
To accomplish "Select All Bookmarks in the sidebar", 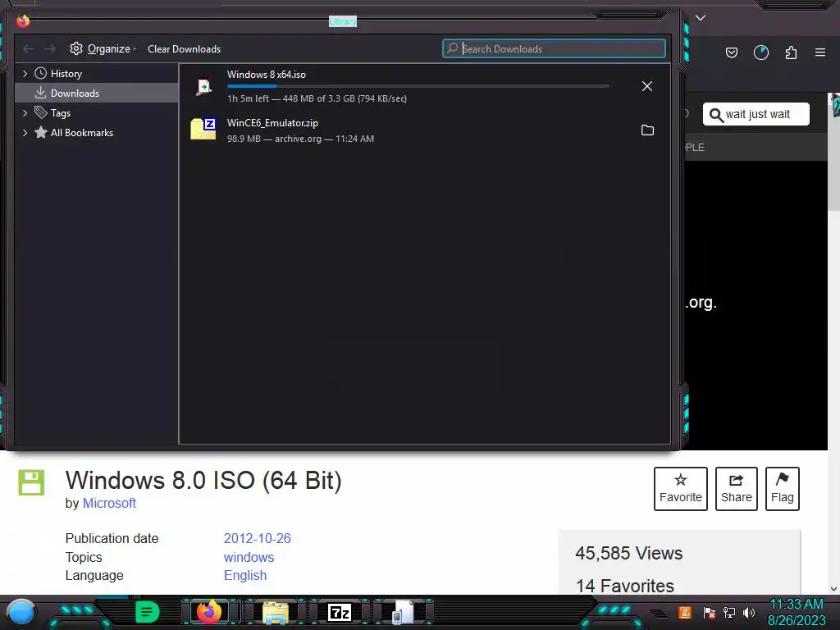I will point(82,132).
